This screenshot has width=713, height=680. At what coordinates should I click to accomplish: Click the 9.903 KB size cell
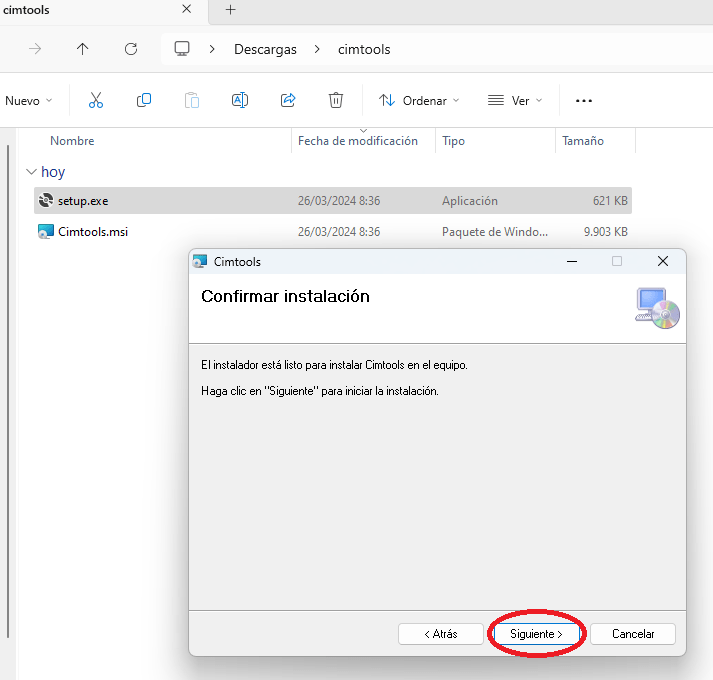pyautogui.click(x=605, y=232)
